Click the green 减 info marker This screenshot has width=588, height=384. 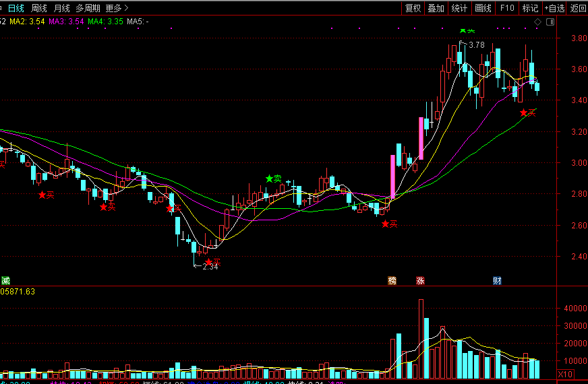(5, 280)
